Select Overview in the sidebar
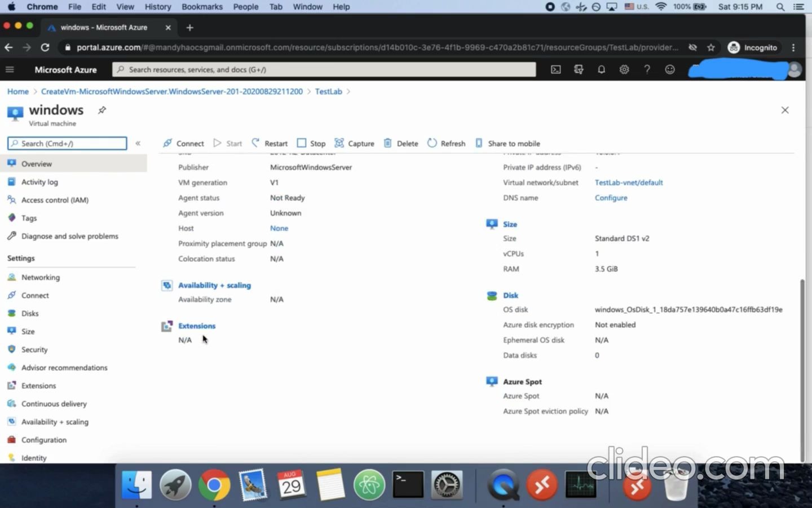Viewport: 812px width, 508px height. click(73, 164)
